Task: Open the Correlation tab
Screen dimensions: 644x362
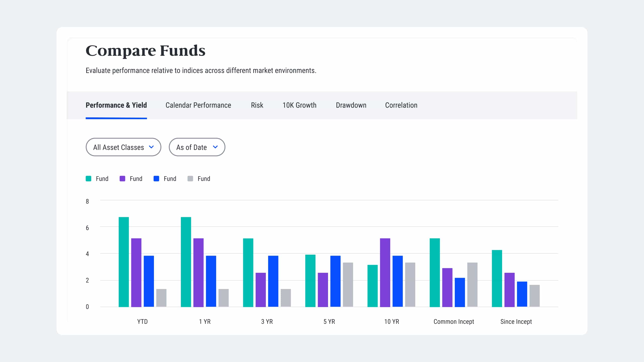Action: [x=401, y=105]
